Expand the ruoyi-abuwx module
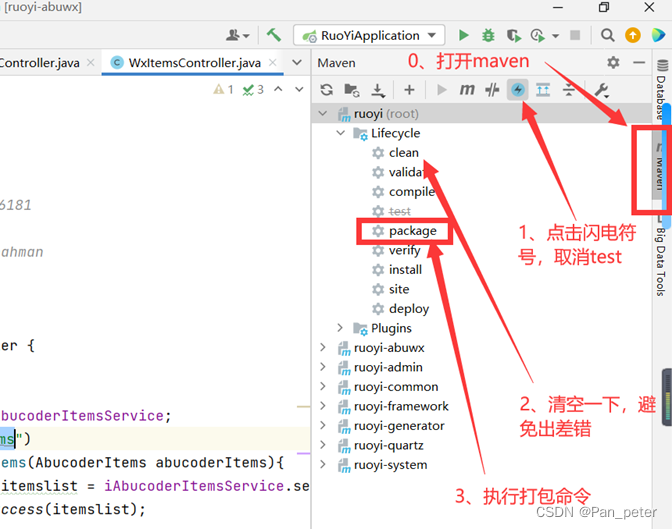The width and height of the screenshot is (672, 529). pyautogui.click(x=323, y=347)
